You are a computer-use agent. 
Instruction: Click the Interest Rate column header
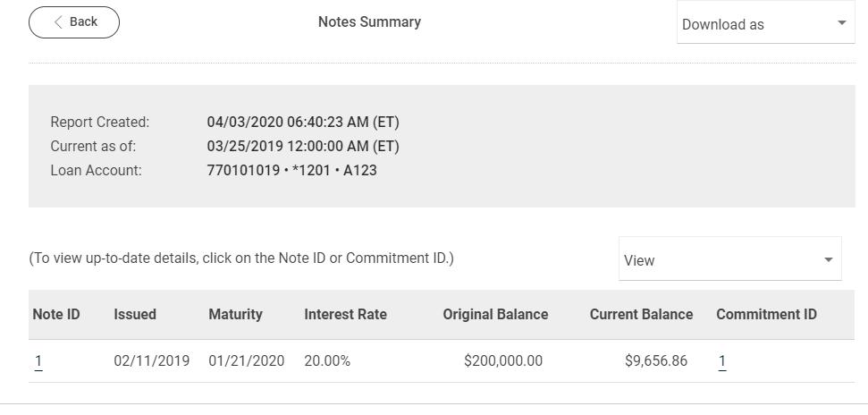click(x=345, y=315)
